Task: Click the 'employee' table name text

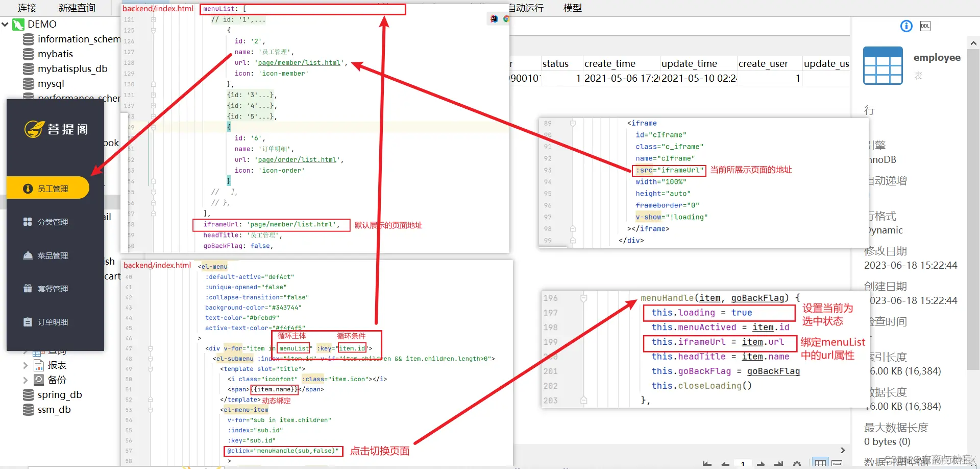Action: [x=937, y=58]
